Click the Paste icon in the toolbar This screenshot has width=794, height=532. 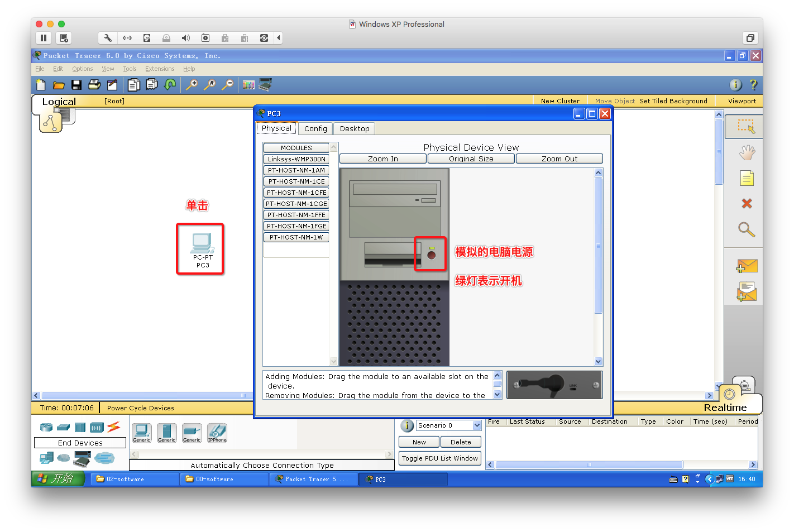click(151, 85)
